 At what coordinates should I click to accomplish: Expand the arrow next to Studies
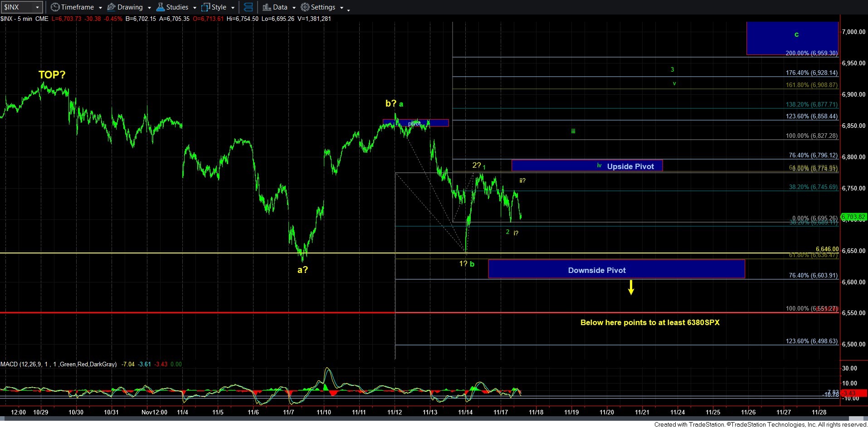pyautogui.click(x=195, y=8)
